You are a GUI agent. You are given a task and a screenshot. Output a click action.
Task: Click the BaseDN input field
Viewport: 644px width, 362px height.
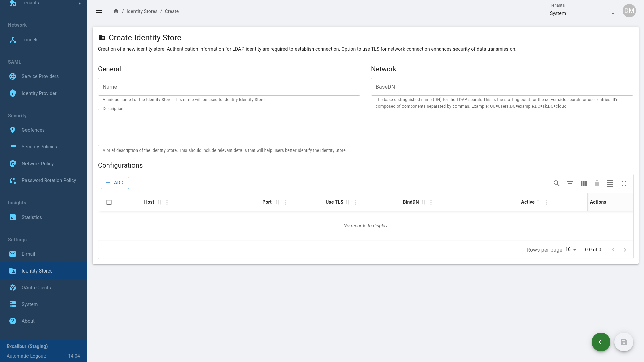[x=502, y=87]
